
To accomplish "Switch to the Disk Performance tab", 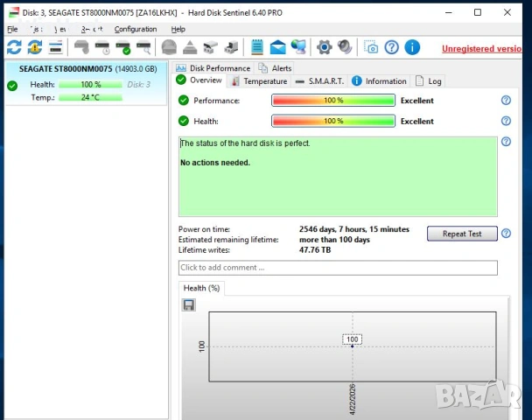I will pyautogui.click(x=213, y=68).
